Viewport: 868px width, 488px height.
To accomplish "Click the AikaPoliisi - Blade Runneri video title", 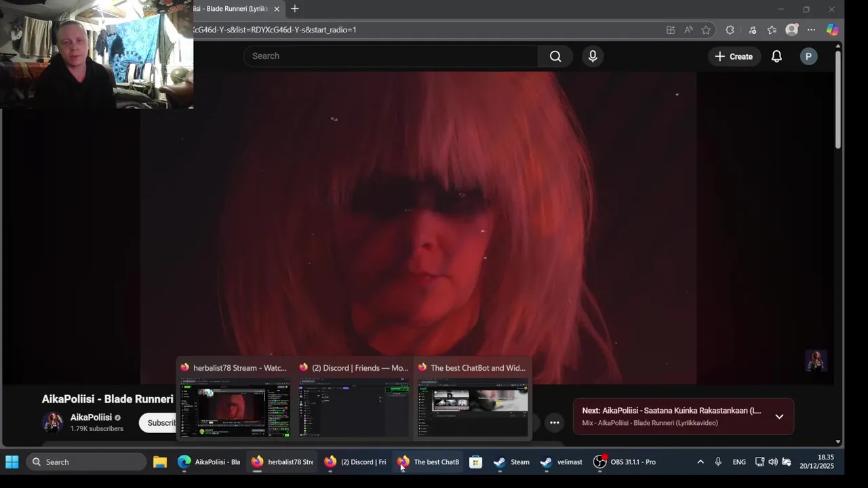I will [x=108, y=399].
